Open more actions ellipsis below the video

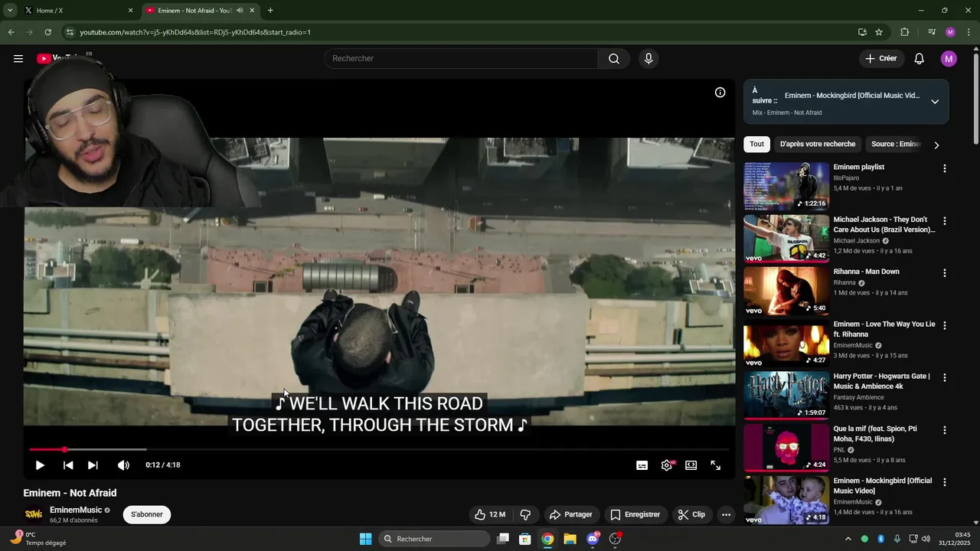point(726,515)
